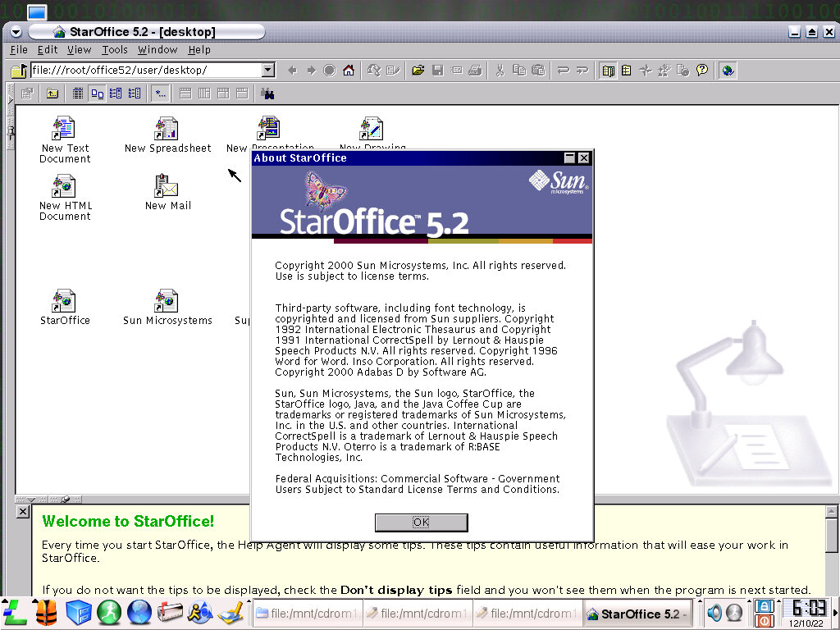Image resolution: width=840 pixels, height=630 pixels.
Task: Click the Home icon in the toolbar
Action: [349, 71]
